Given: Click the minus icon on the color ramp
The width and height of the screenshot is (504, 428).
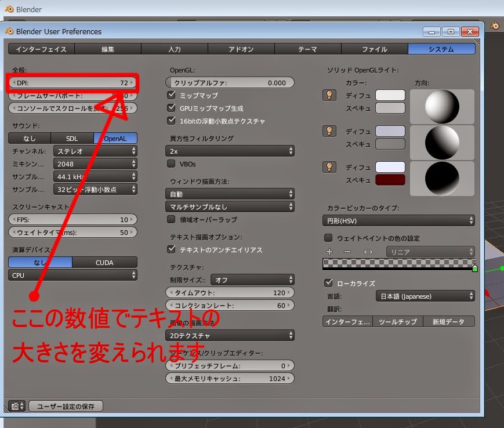Looking at the screenshot, I should pos(347,252).
